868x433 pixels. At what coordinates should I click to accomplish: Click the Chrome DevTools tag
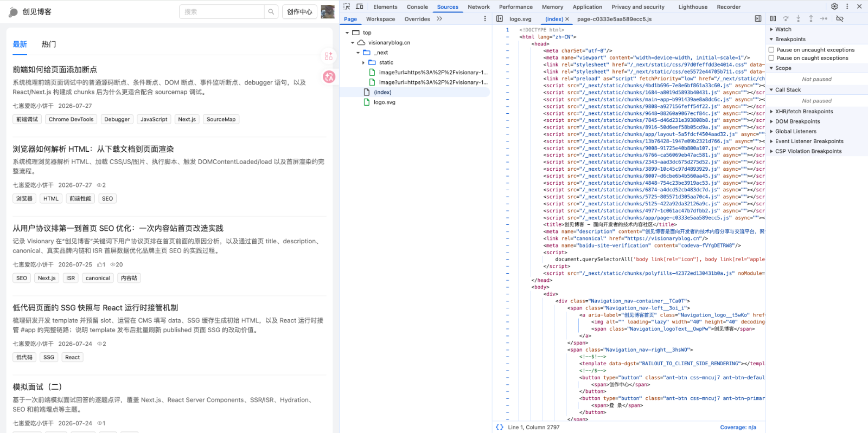click(71, 119)
